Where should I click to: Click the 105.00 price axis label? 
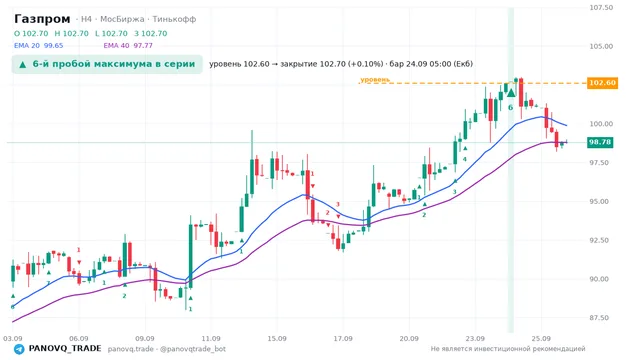[x=601, y=47]
